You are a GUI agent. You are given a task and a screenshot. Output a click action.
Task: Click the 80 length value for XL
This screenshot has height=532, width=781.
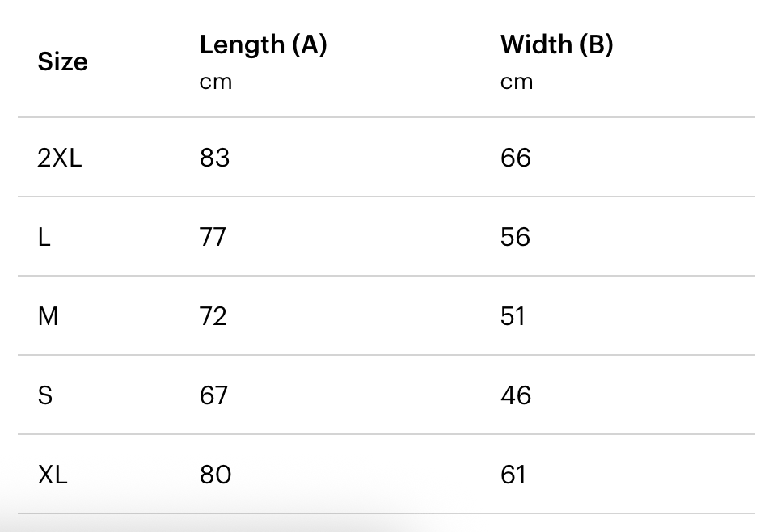click(x=216, y=475)
